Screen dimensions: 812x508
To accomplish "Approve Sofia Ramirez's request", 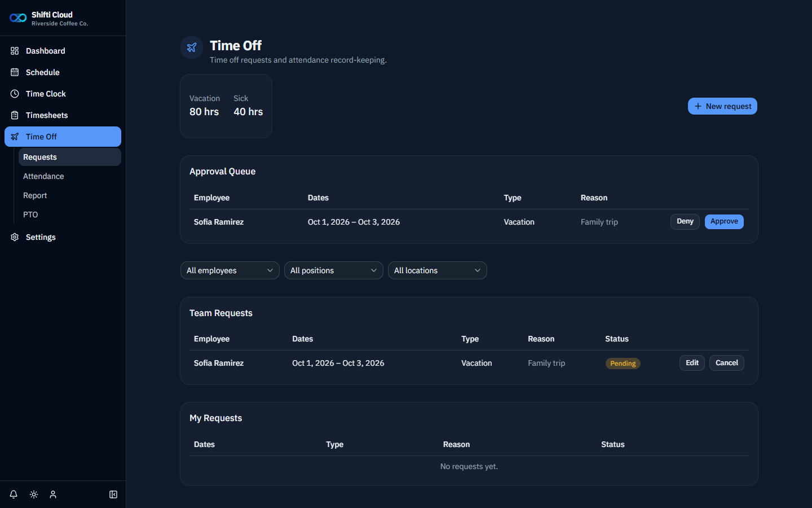I will [x=724, y=221].
